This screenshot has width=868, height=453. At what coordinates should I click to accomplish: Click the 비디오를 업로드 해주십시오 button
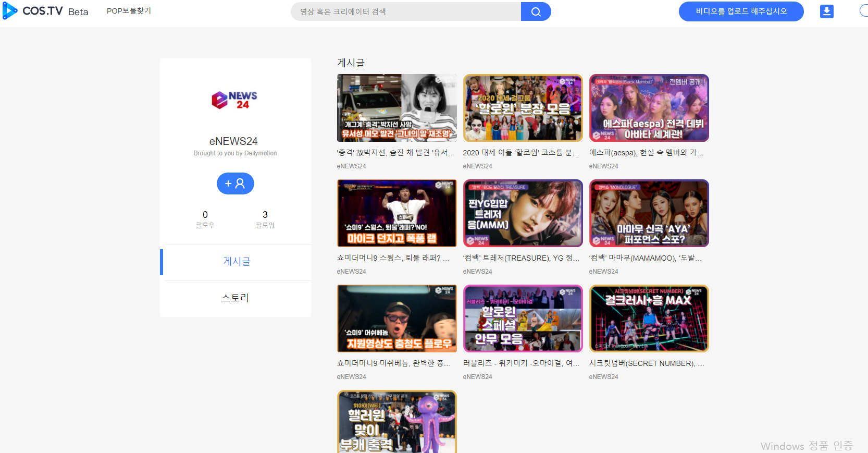(741, 11)
